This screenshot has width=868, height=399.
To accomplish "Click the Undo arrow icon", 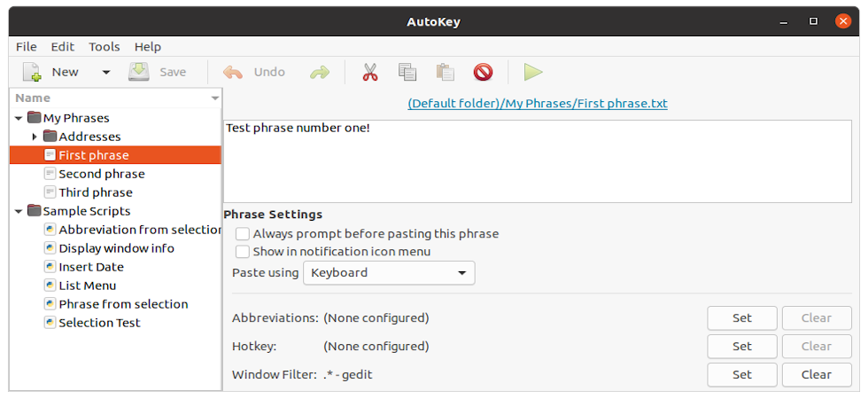I will [233, 73].
